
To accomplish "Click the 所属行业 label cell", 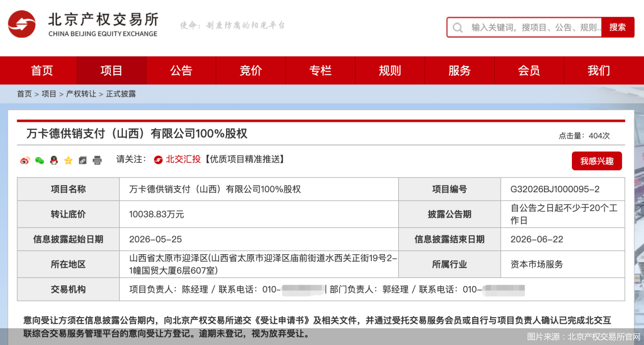I will tap(449, 264).
